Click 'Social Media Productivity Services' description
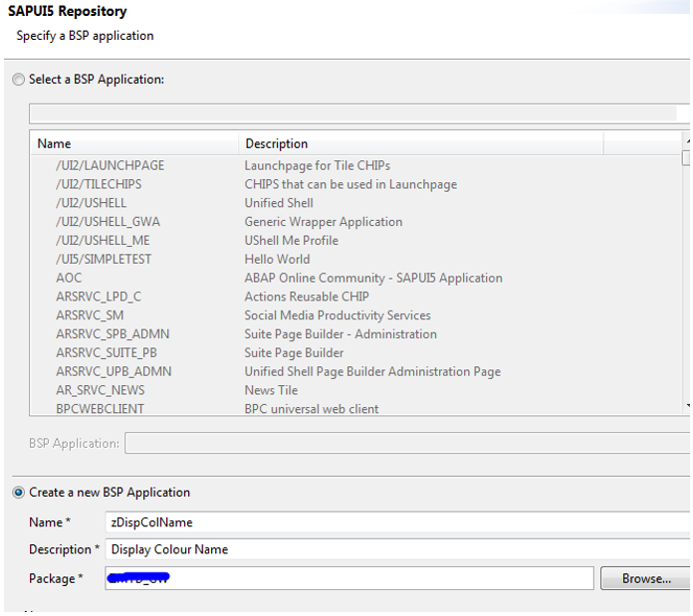Viewport: 693px width, 616px height. (338, 315)
